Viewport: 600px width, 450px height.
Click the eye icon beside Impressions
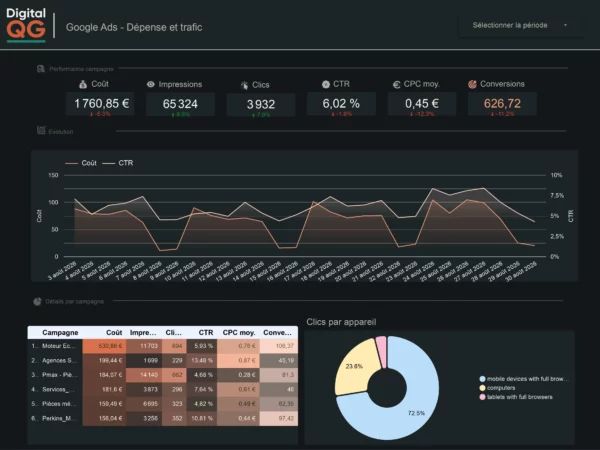click(151, 85)
